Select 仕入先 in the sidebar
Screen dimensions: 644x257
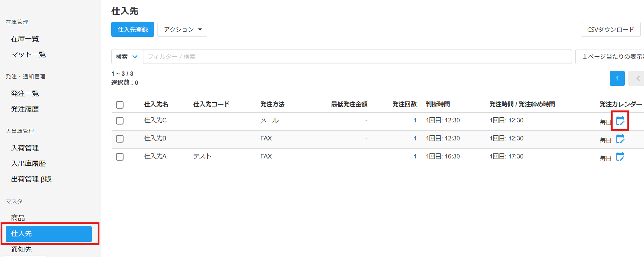[49, 234]
